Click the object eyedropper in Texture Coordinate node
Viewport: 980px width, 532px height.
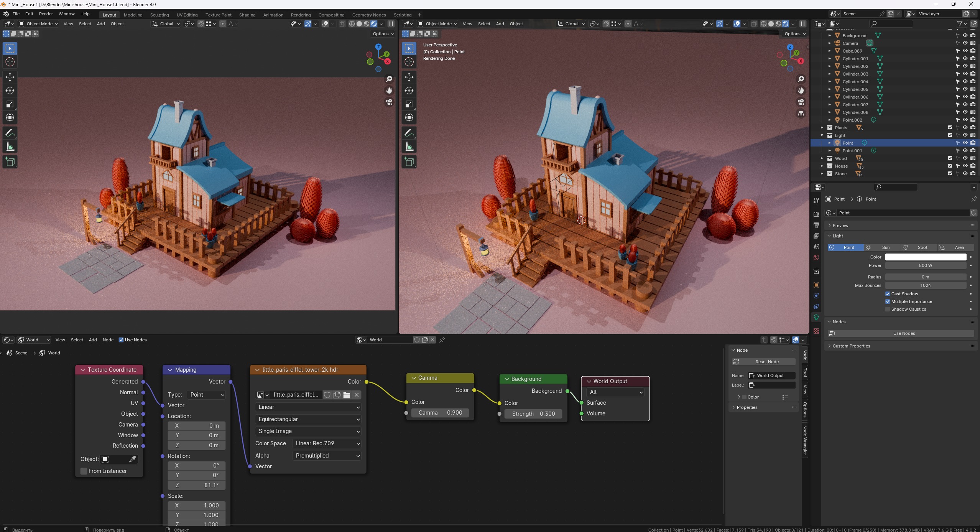[x=133, y=459]
